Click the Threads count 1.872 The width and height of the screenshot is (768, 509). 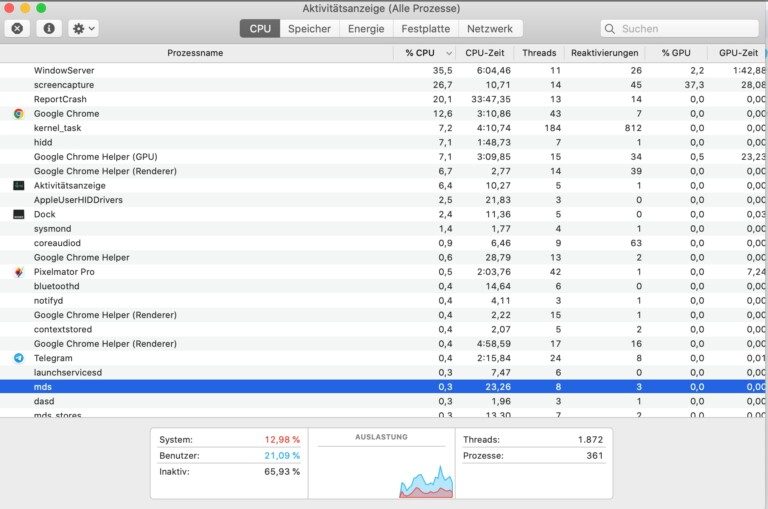[x=590, y=440]
